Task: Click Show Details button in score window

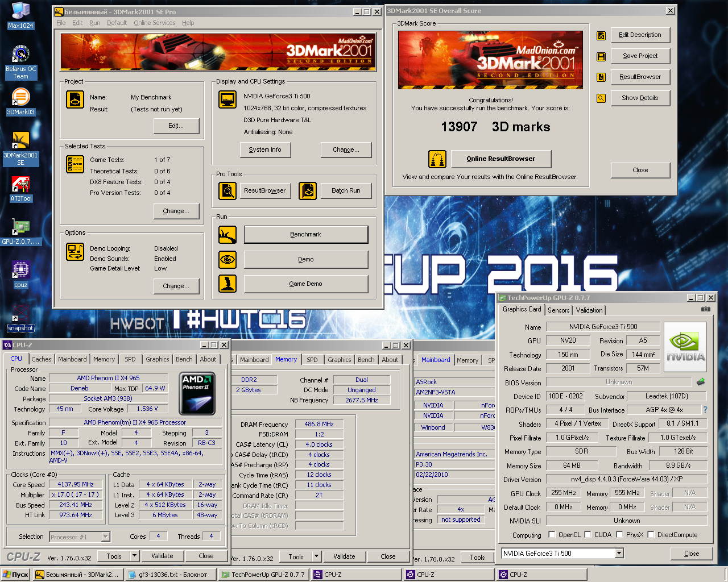Action: pyautogui.click(x=640, y=98)
